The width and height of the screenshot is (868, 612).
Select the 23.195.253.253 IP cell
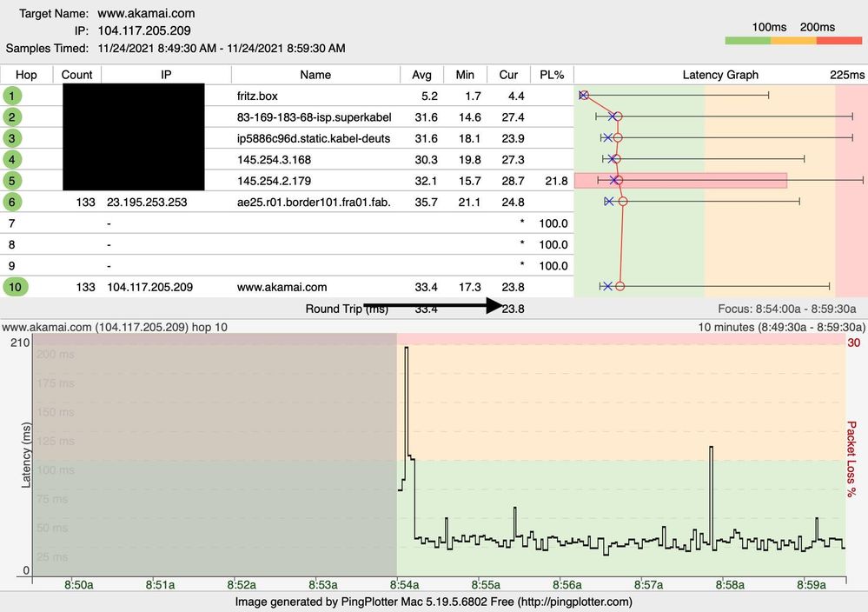click(x=147, y=203)
